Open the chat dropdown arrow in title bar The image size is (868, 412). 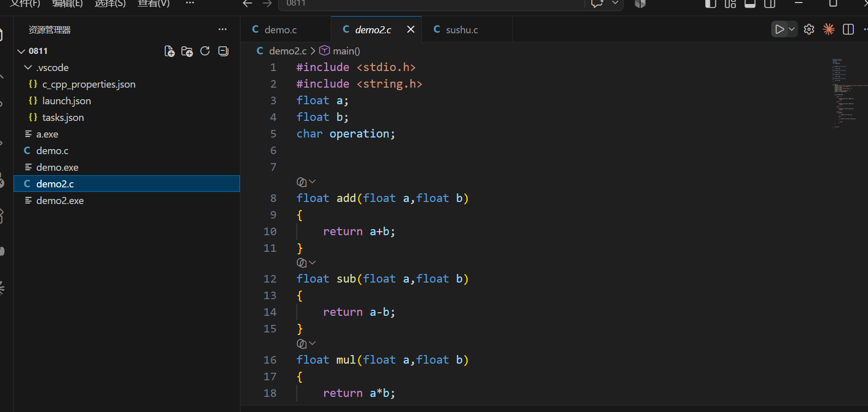point(615,3)
